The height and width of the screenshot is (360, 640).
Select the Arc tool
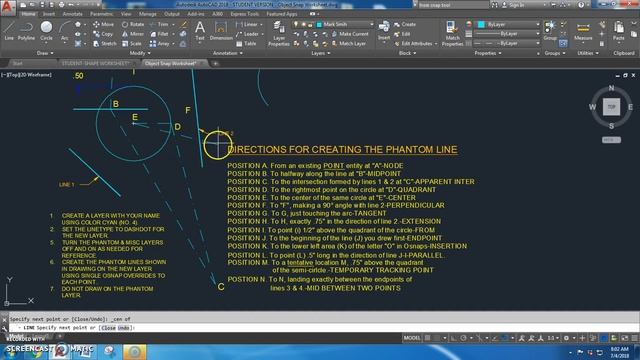pyautogui.click(x=64, y=31)
